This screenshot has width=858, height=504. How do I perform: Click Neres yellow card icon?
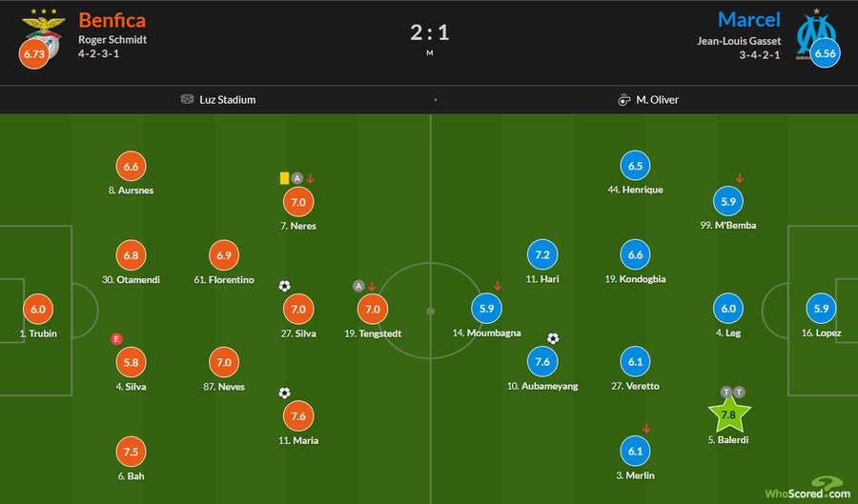click(284, 178)
